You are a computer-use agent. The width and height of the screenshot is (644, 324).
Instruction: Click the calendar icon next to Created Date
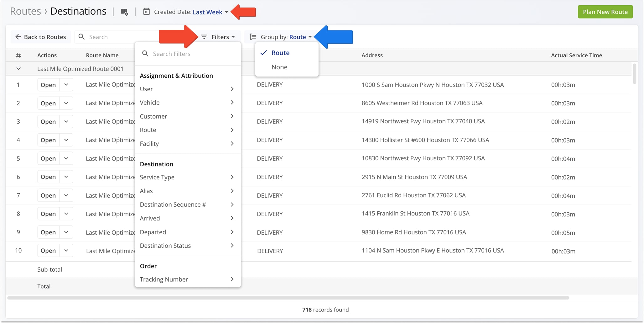146,12
